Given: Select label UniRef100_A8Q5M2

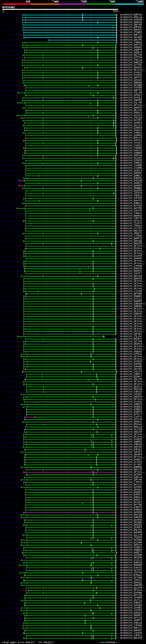Looking at the screenshot, I should [131, 48].
